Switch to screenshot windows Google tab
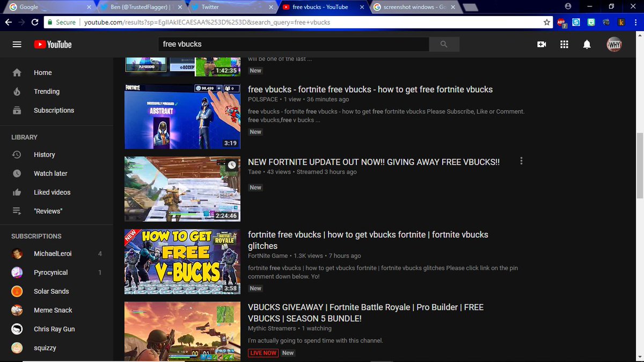Screen dimensions: 644x362 tap(413, 7)
